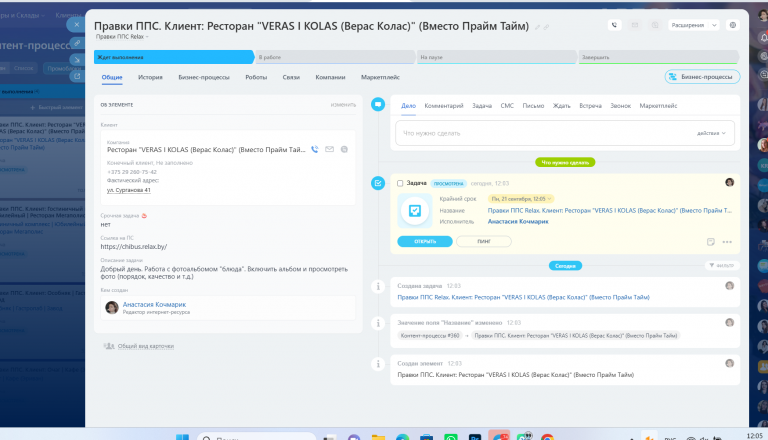Set the stage to 'На паузе'
Screen dimensions: 768x440
tap(497, 57)
